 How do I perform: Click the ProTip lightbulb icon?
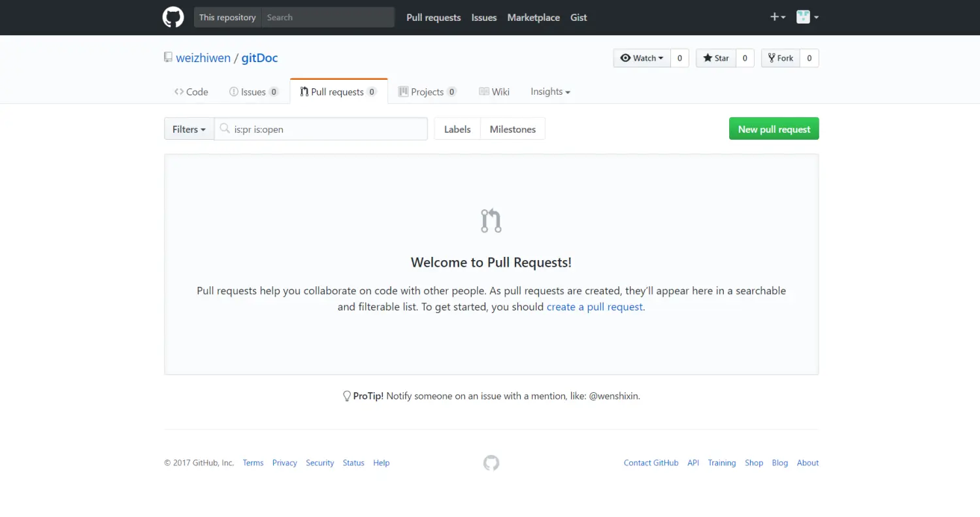point(347,396)
